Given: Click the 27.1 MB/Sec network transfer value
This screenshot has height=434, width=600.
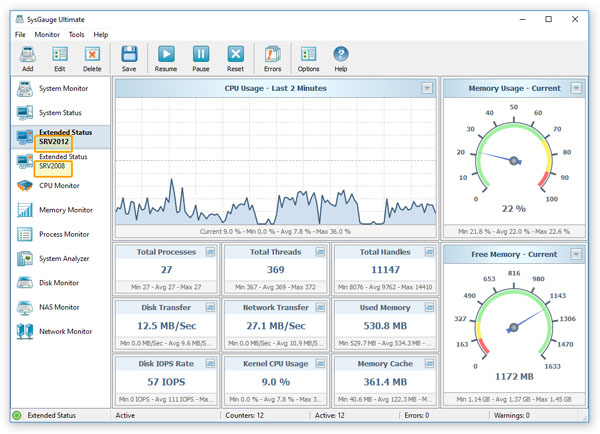Looking at the screenshot, I should [x=276, y=326].
